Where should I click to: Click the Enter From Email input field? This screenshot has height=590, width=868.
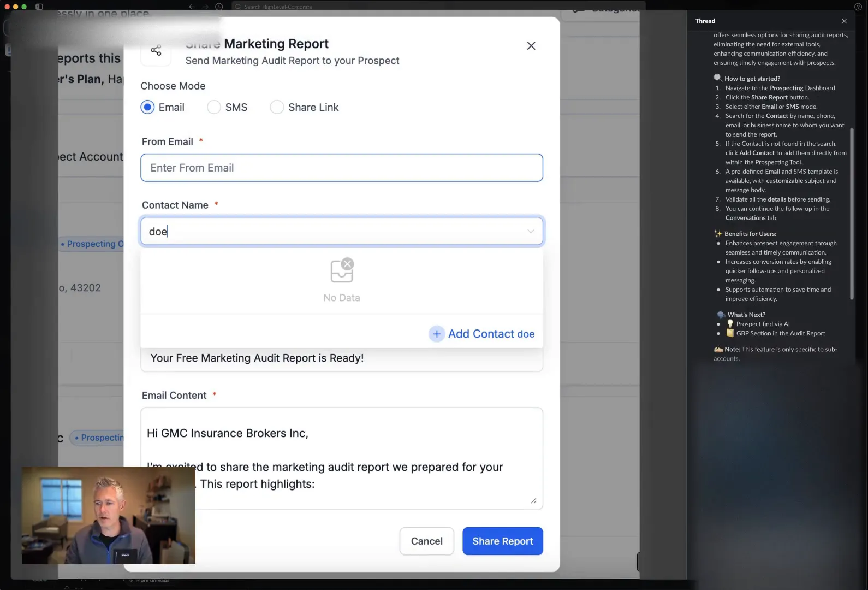click(342, 168)
